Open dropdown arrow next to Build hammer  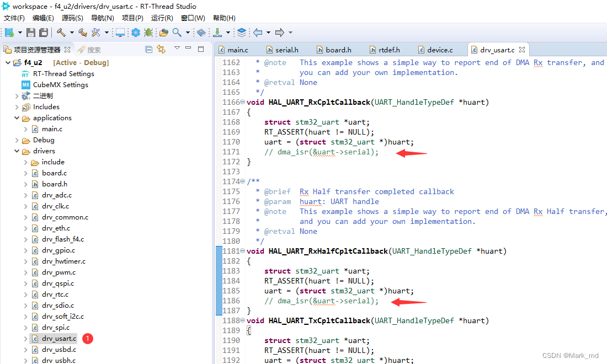tap(71, 33)
